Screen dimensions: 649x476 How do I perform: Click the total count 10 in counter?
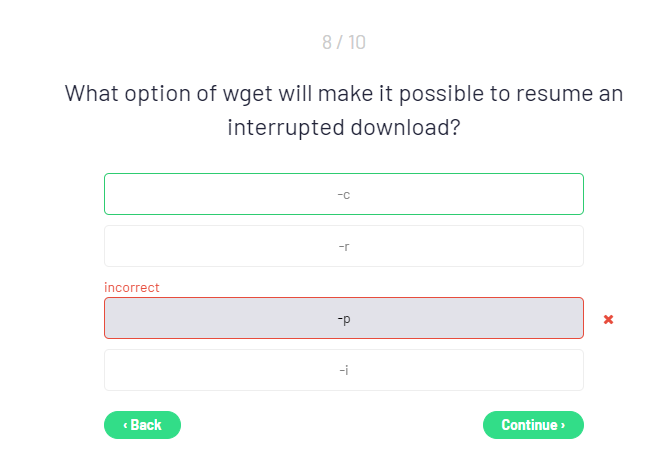(x=357, y=42)
